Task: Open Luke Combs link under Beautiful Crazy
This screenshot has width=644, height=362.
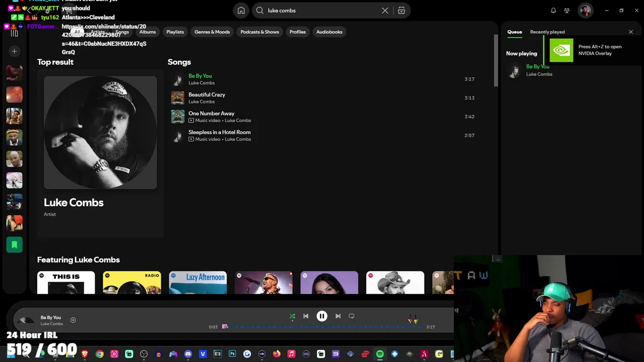Action: 201,102
